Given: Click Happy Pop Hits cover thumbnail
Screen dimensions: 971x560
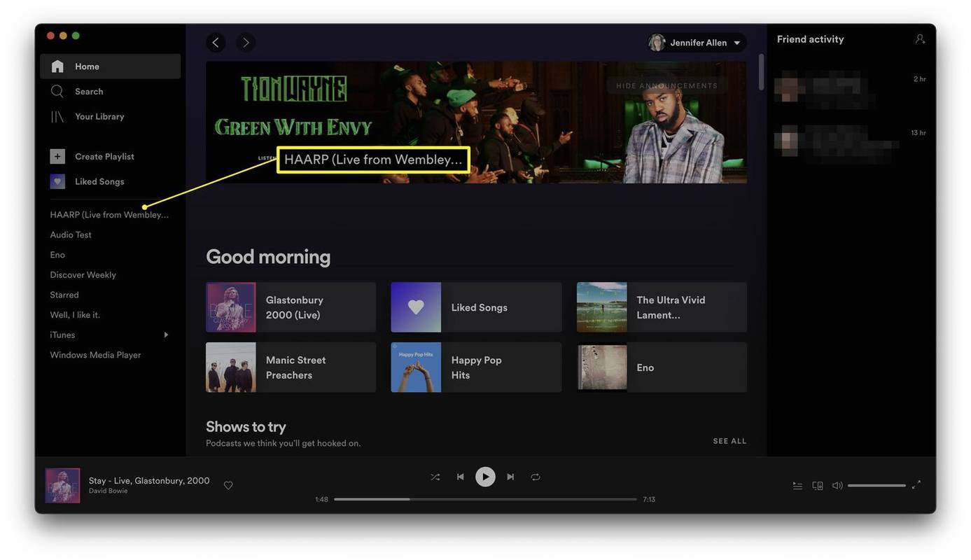Looking at the screenshot, I should 416,367.
